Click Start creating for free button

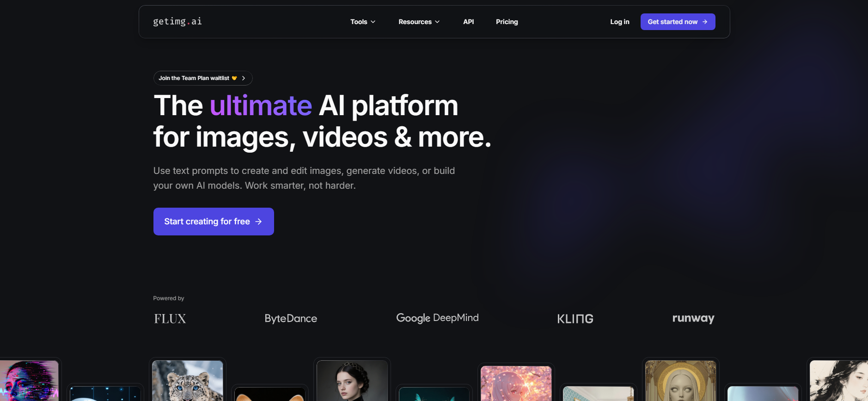(214, 222)
